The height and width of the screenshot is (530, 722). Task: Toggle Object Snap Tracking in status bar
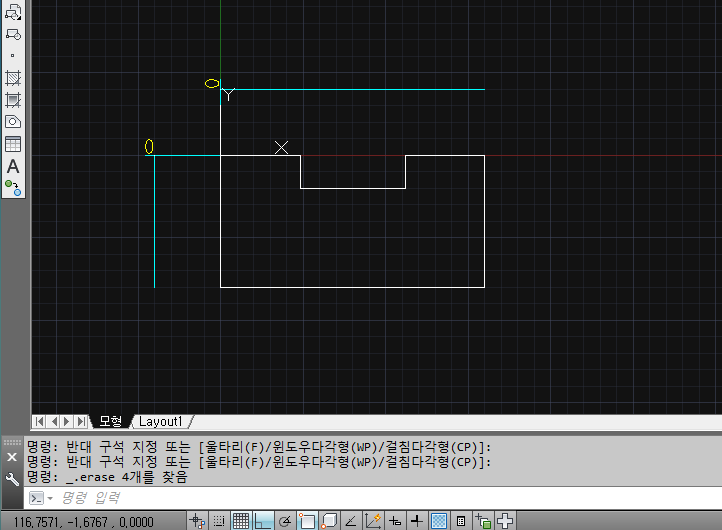351,521
